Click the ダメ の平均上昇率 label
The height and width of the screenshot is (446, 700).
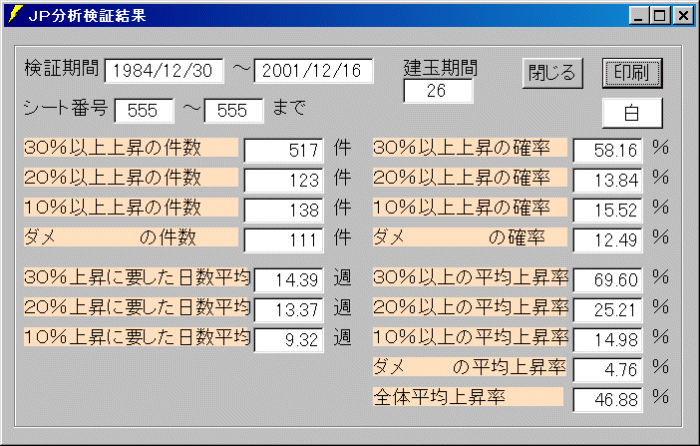tap(470, 367)
